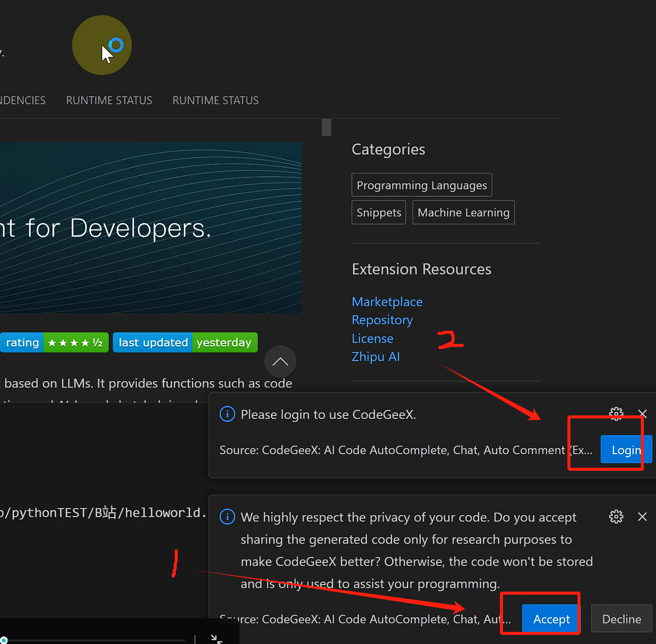Click the 'Extension Resources' heading

pos(421,269)
